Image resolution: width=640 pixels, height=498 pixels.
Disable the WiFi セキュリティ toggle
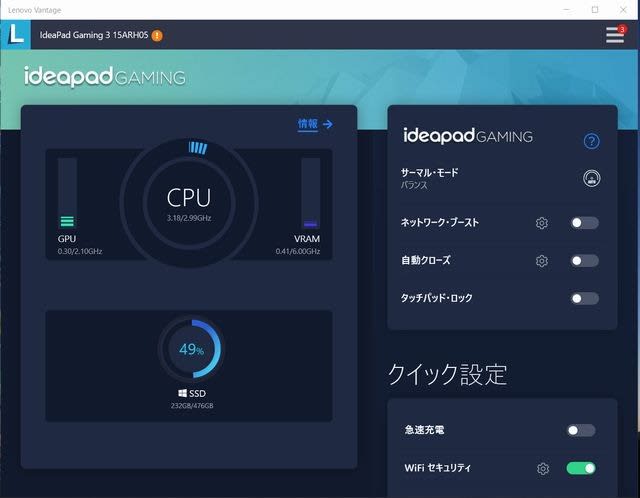[581, 468]
